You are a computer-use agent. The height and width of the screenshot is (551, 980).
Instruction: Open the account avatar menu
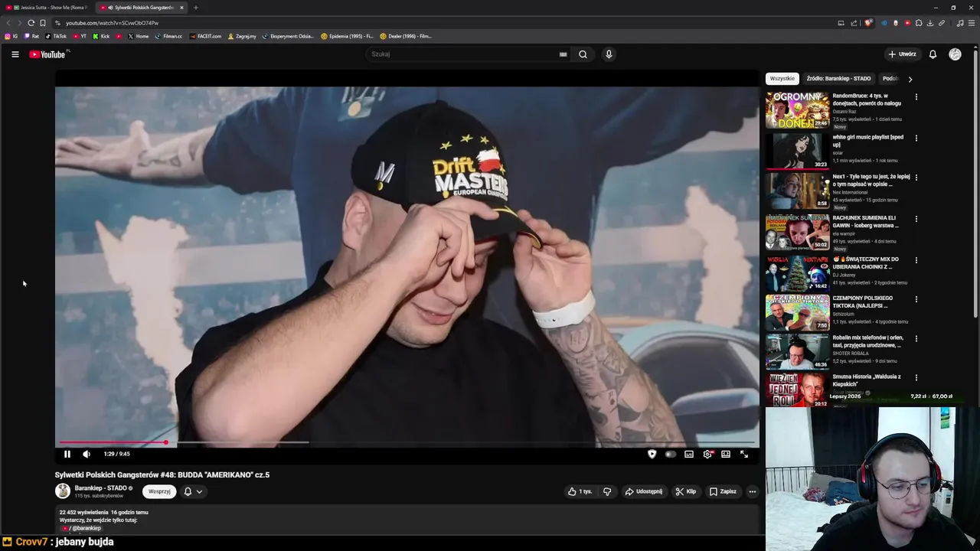point(955,54)
